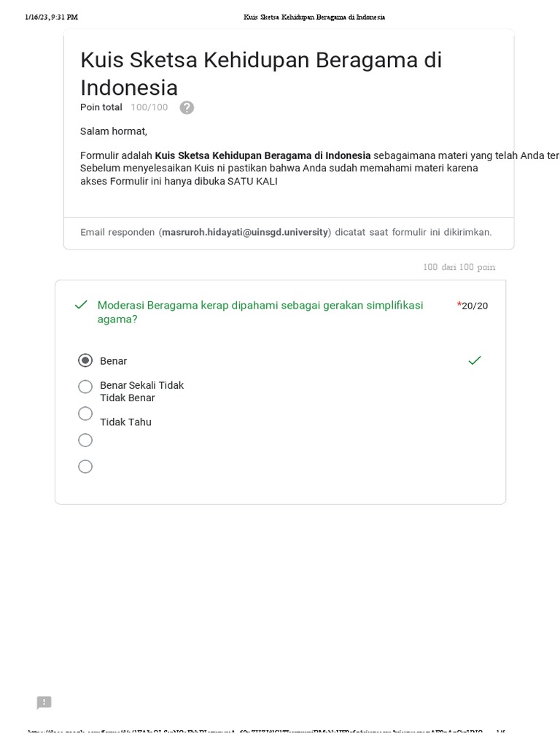Click green checkmark right of Benar answer
This screenshot has width=560, height=747.
point(475,360)
